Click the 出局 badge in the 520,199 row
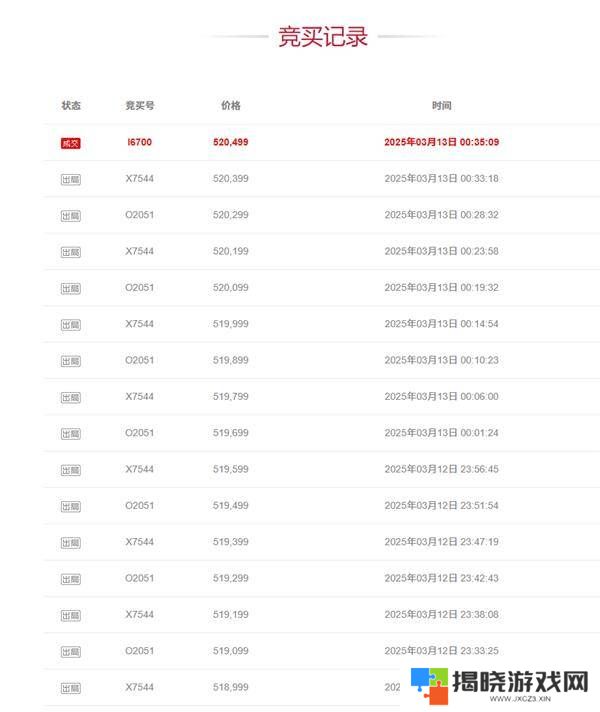The width and height of the screenshot is (600, 712). coord(70,252)
